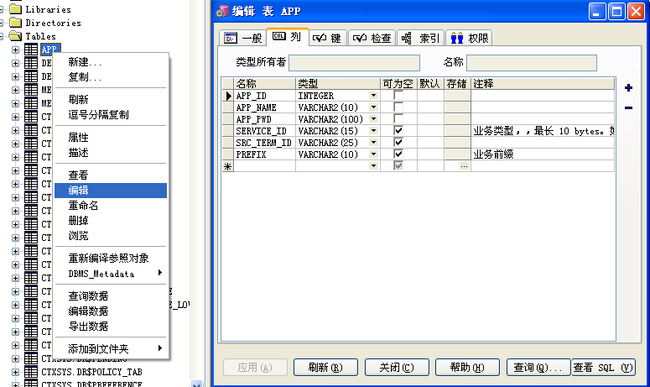This screenshot has width=650, height=387.
Task: Switch to the 权限 tab
Action: pyautogui.click(x=469, y=38)
